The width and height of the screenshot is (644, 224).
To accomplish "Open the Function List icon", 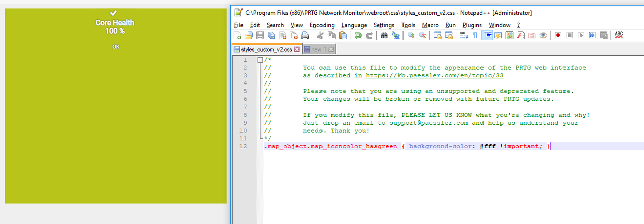I will click(521, 35).
